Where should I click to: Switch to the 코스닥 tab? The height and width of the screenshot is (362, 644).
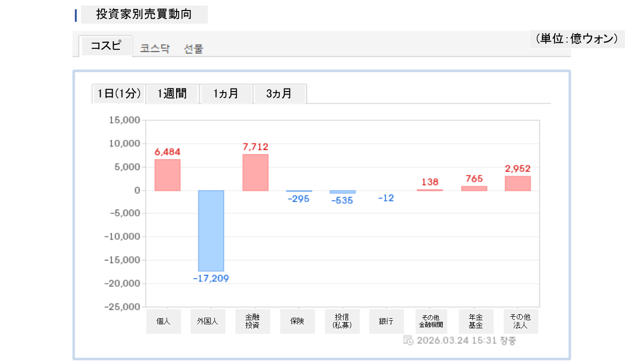click(x=155, y=49)
